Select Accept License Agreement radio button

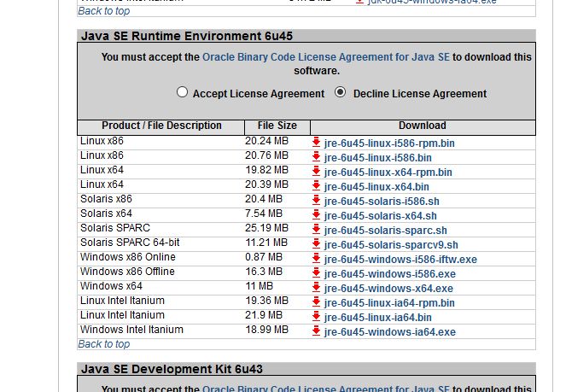coord(182,92)
